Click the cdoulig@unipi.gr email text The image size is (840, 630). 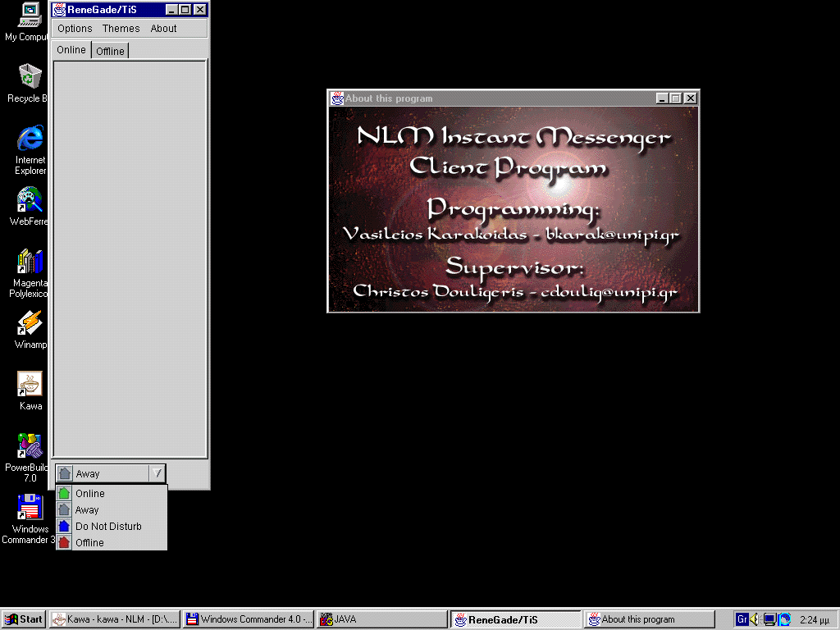[609, 293]
